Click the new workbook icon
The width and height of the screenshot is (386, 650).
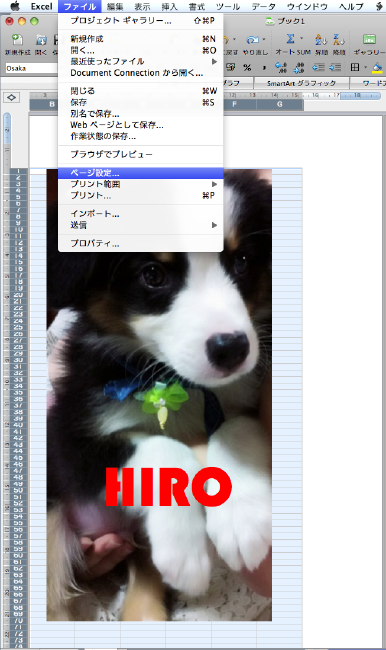(x=17, y=40)
